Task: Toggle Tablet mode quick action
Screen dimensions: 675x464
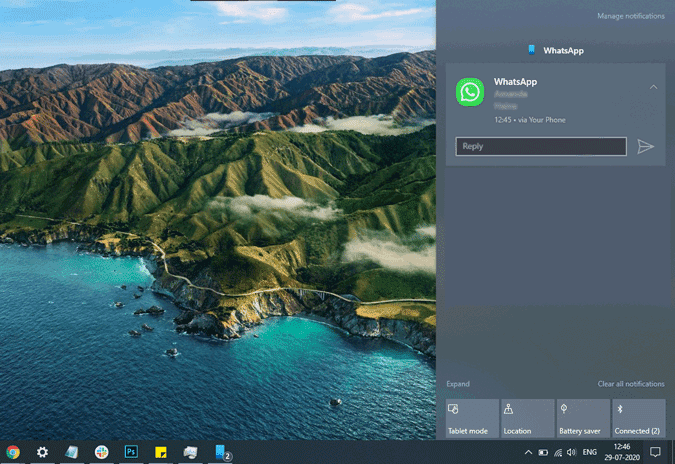Action: tap(472, 418)
